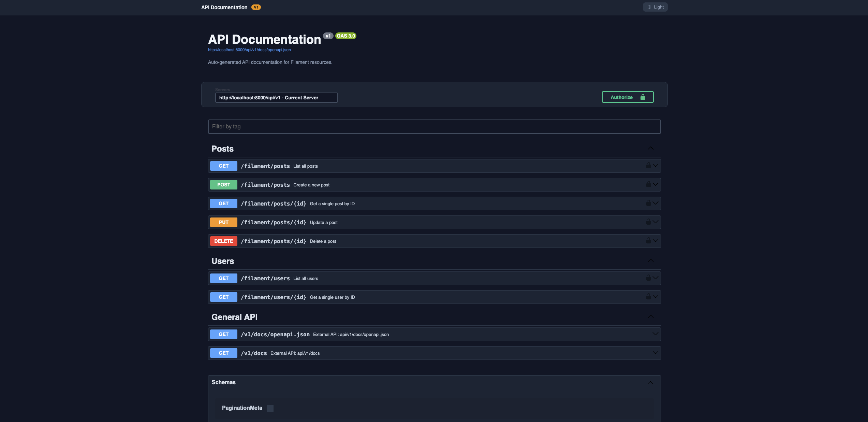Collapse the Schemas section
Viewport: 868px width, 422px height.
coord(651,382)
